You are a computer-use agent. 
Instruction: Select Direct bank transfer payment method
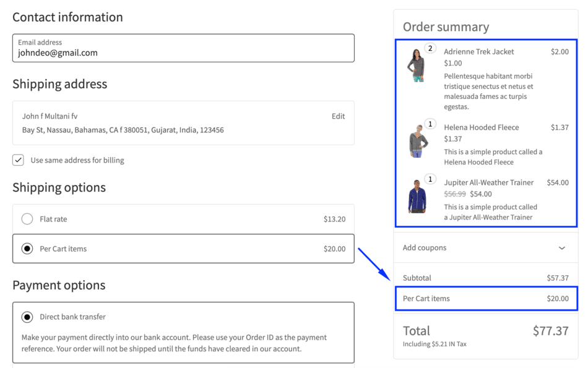[x=26, y=316]
